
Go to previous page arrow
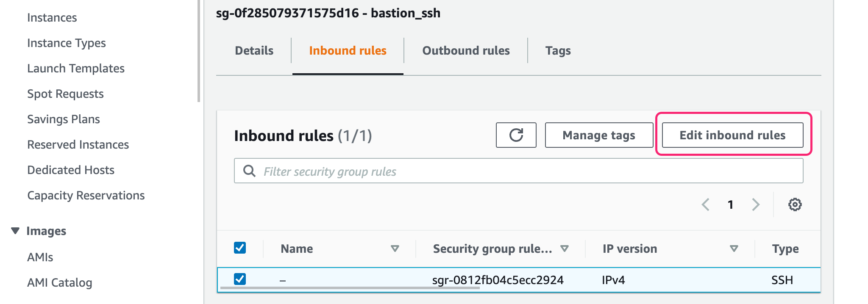[x=706, y=205]
